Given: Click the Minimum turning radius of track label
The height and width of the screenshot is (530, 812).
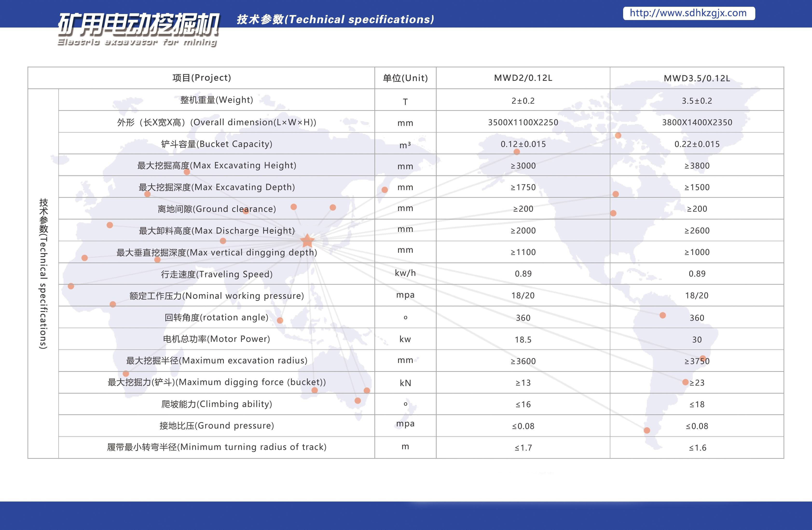Looking at the screenshot, I should [217, 447].
